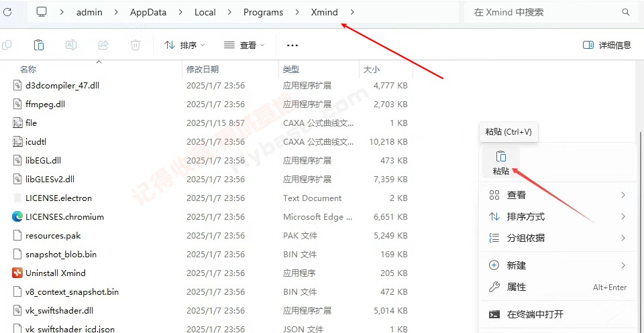This screenshot has height=333, width=644.
Task: Click the paste clipboard icon in the toolbar
Action: pyautogui.click(x=39, y=45)
